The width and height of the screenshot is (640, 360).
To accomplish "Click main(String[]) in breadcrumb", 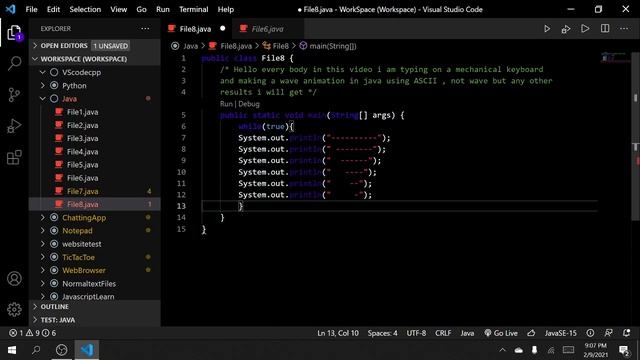I will pyautogui.click(x=333, y=46).
